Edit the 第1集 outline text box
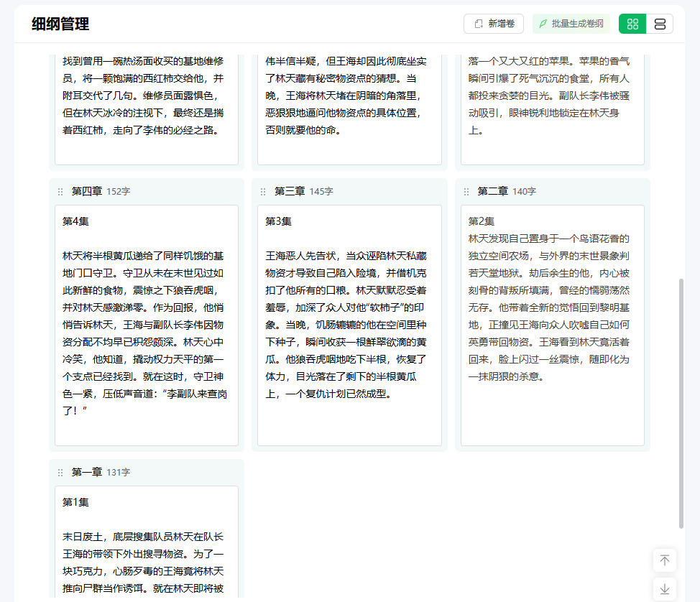Image resolution: width=700 pixels, height=602 pixels. click(147, 542)
